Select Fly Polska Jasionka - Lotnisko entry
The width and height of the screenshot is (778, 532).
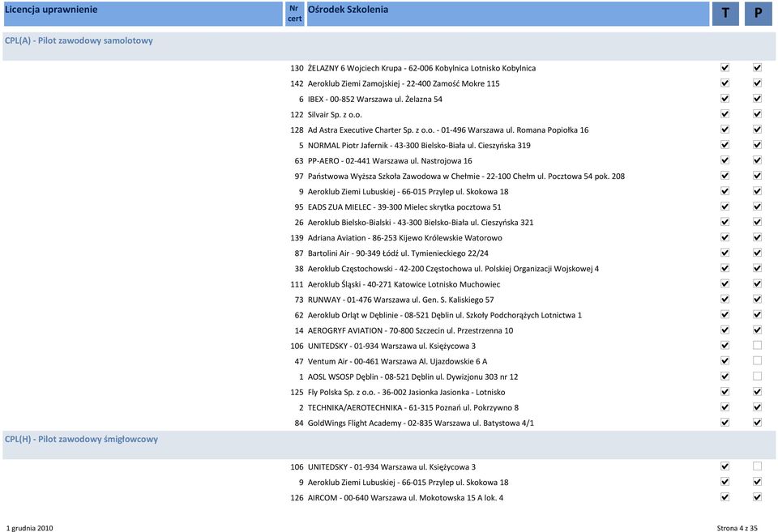point(406,392)
